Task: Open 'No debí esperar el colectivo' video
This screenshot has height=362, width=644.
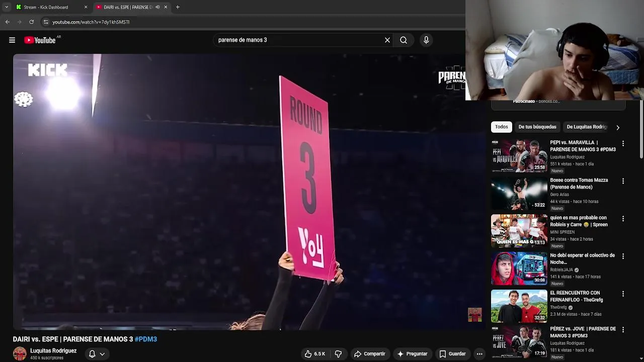Action: (x=583, y=258)
